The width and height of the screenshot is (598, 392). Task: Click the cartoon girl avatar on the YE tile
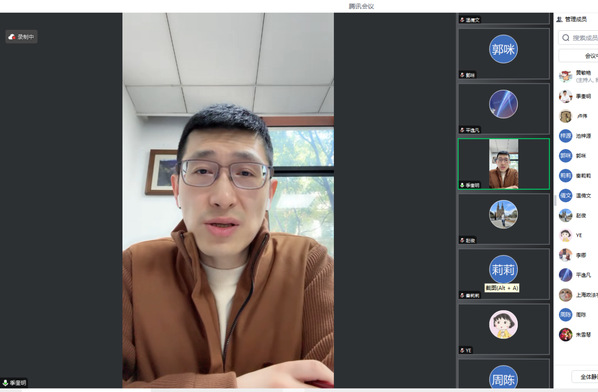pyautogui.click(x=503, y=325)
